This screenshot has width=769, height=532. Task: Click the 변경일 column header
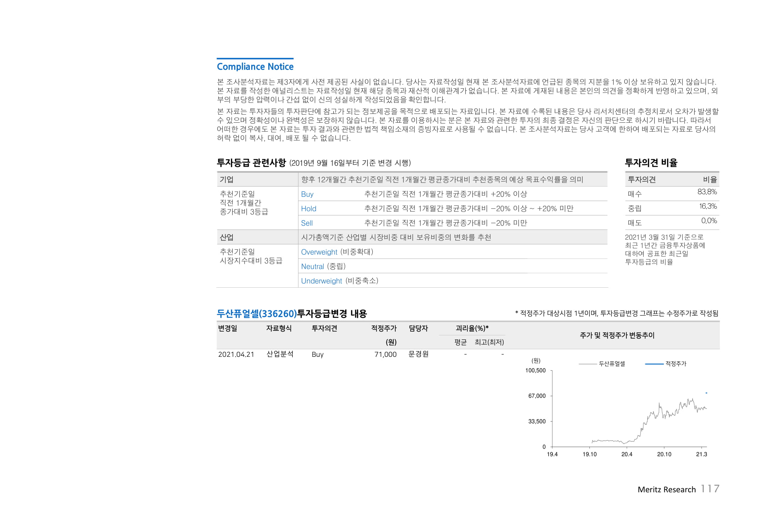(x=227, y=328)
